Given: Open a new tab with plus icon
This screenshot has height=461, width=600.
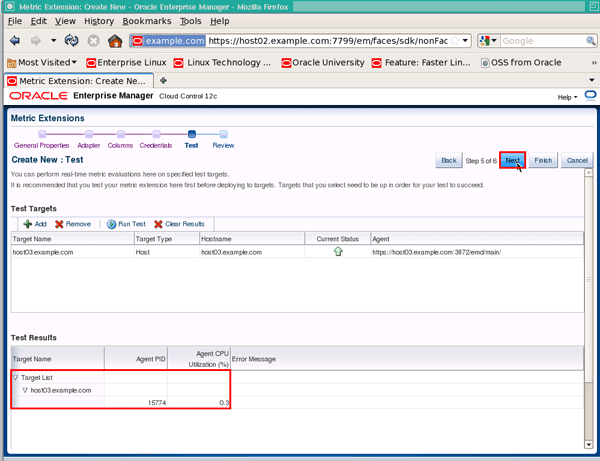Looking at the screenshot, I should tap(163, 80).
